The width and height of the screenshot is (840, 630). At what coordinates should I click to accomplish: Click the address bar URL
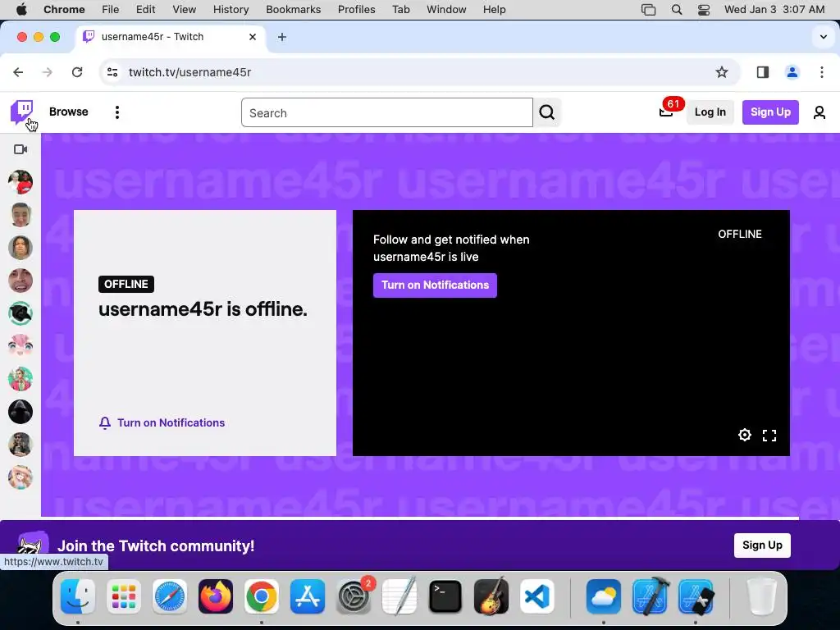pyautogui.click(x=189, y=72)
